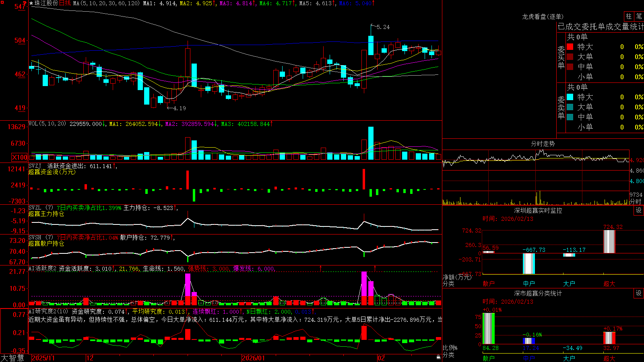Click 大户 category under 深市超赢分类统计
The height and width of the screenshot is (362, 644).
tap(569, 358)
